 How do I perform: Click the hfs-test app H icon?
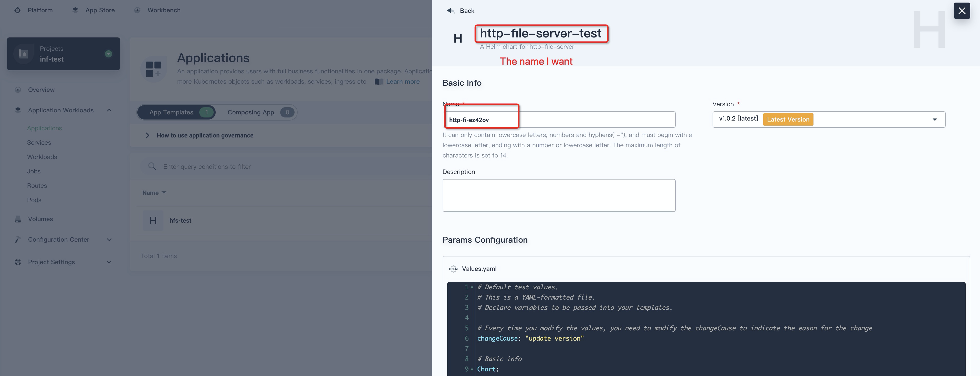153,221
